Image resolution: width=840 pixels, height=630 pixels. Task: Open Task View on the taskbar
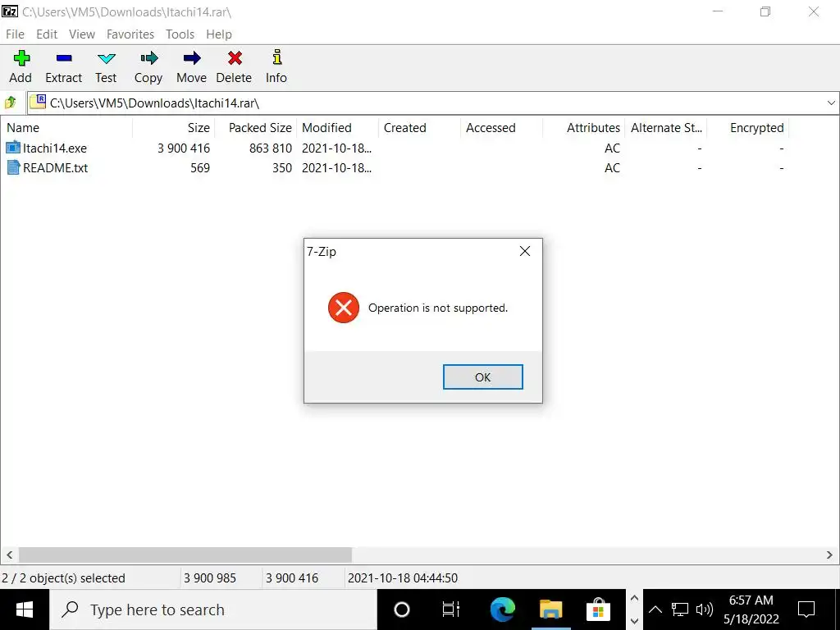click(450, 609)
